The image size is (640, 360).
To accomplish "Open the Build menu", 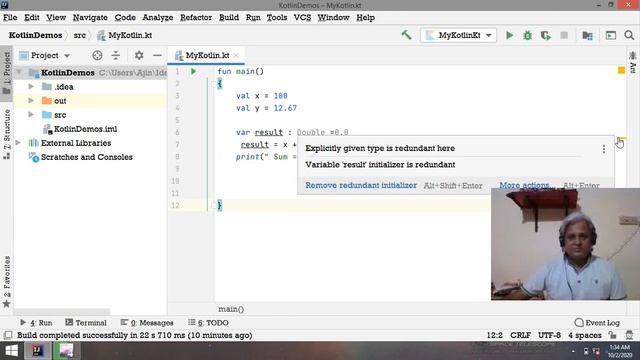I will 229,18.
